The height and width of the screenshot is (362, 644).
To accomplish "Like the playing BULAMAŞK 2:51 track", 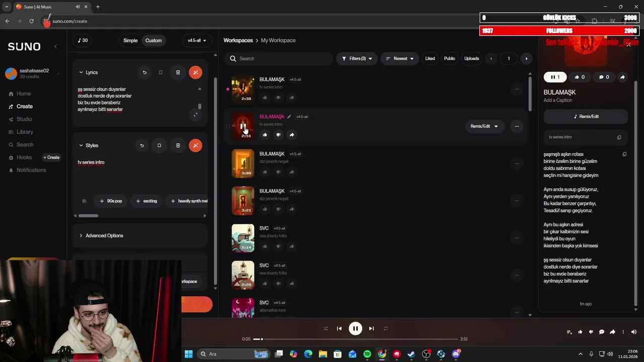I will 265,135.
